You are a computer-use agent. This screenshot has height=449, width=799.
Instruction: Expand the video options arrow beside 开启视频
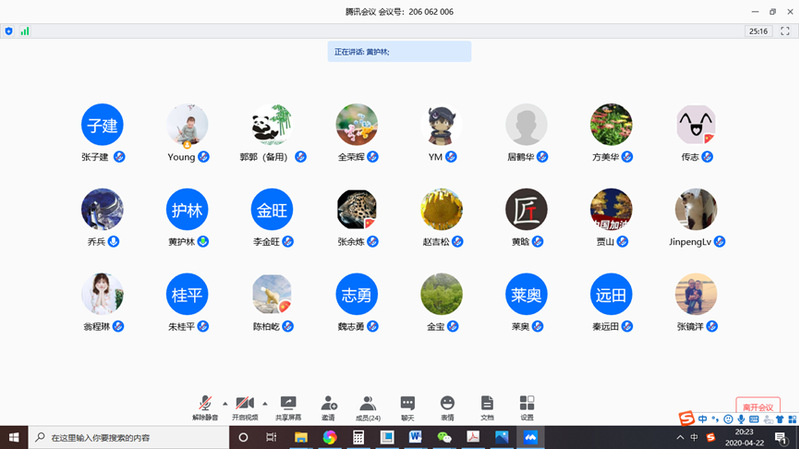[265, 402]
